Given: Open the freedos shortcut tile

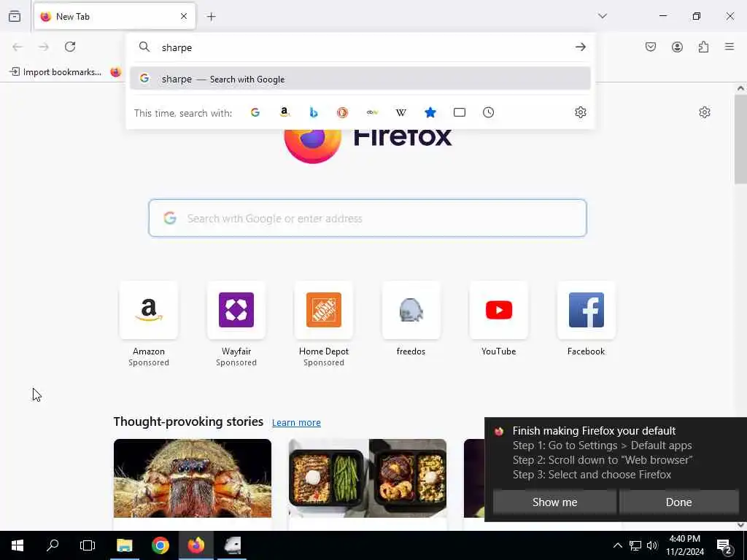Looking at the screenshot, I should point(411,319).
